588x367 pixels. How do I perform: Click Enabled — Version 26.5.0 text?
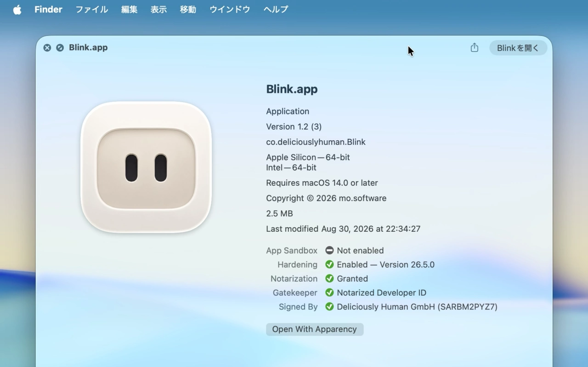click(x=386, y=265)
